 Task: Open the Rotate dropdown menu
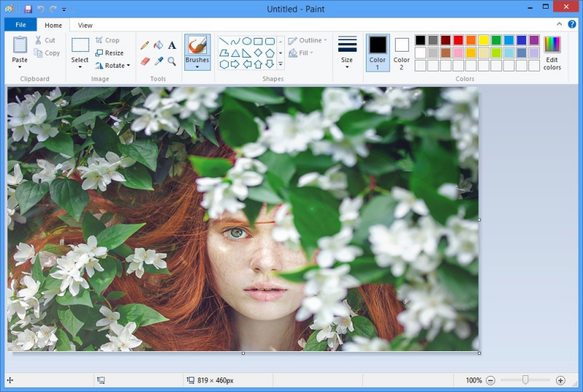click(x=113, y=66)
